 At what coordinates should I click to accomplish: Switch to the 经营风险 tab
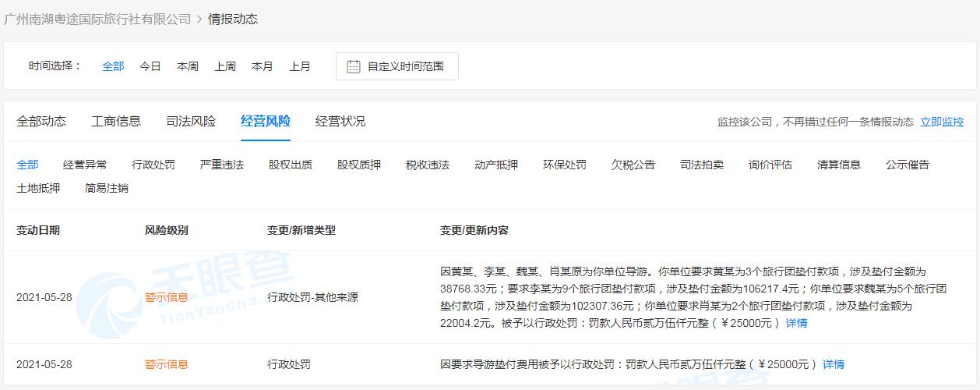point(266,121)
